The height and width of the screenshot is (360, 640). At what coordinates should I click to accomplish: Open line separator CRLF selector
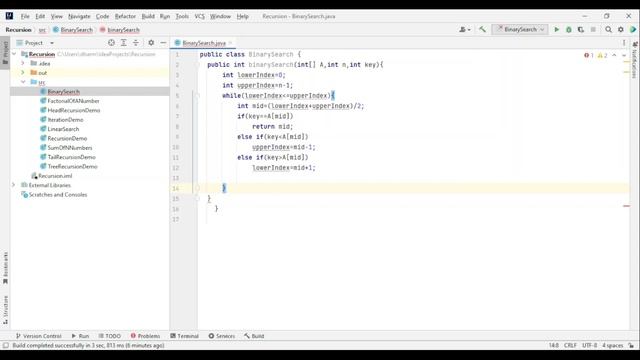(x=570, y=345)
